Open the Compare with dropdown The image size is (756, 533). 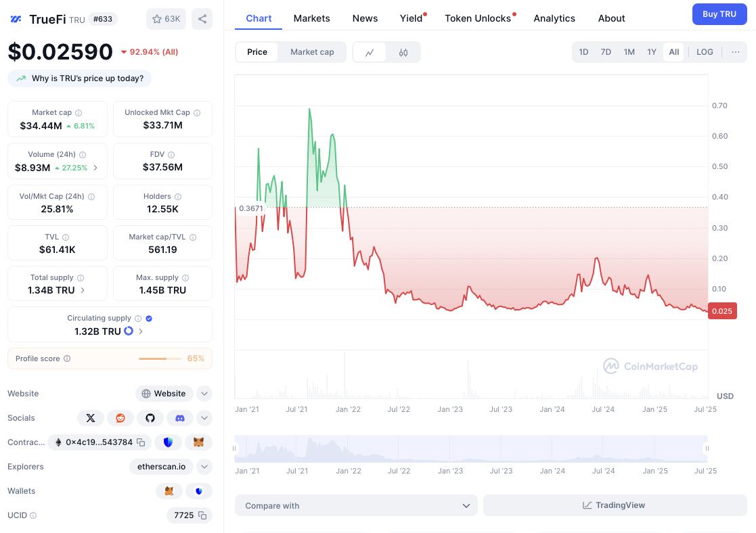point(356,505)
